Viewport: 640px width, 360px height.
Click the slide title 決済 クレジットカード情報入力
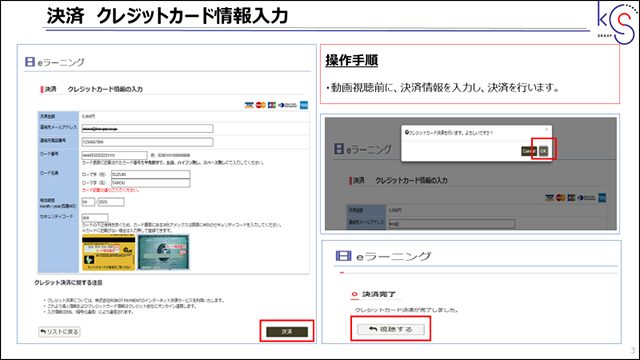click(x=167, y=16)
